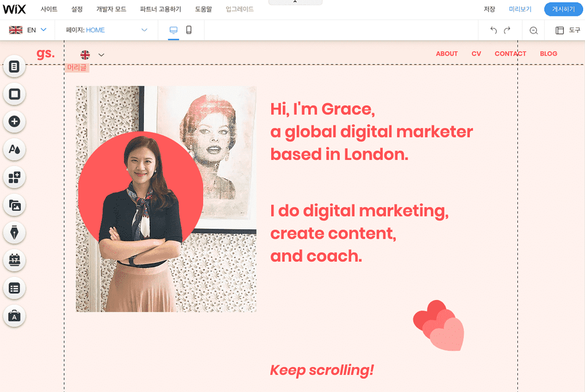This screenshot has width=585, height=392.
Task: Click the CV navigation link
Action: pos(476,54)
